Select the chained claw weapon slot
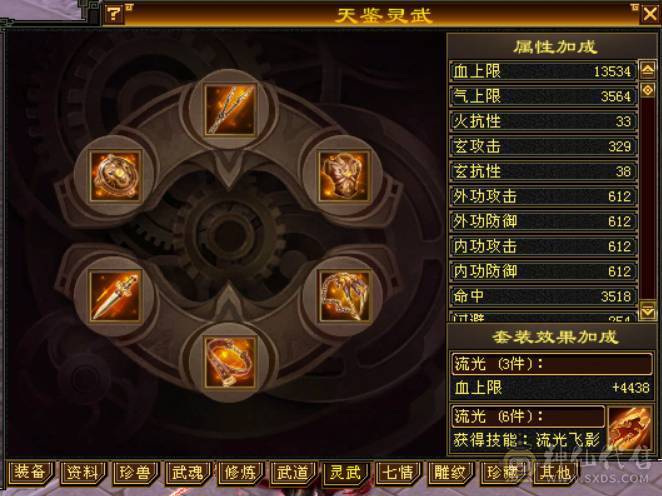Viewport: 662px width, 496px height. tap(344, 296)
